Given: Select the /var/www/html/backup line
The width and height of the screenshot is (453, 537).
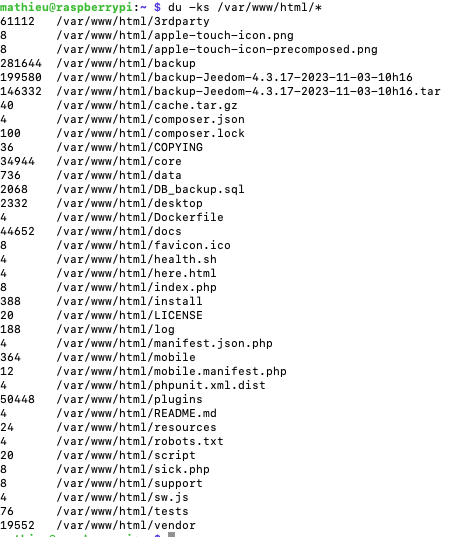Looking at the screenshot, I should pos(98,63).
